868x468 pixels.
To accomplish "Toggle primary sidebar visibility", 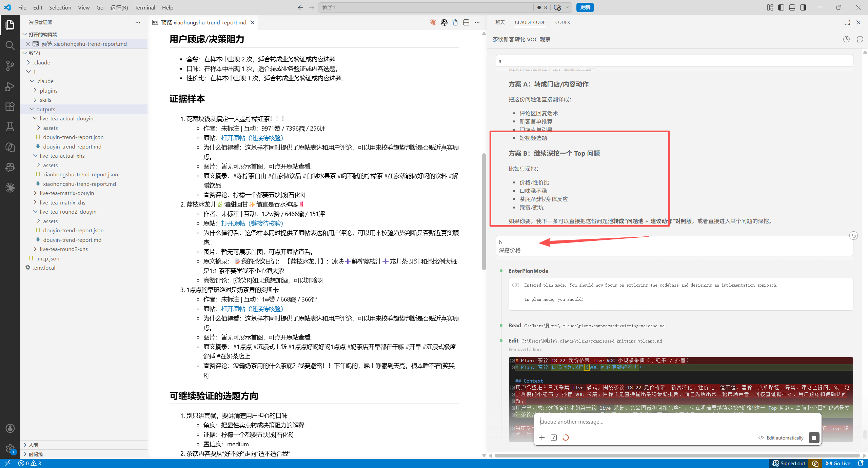I will click(781, 7).
